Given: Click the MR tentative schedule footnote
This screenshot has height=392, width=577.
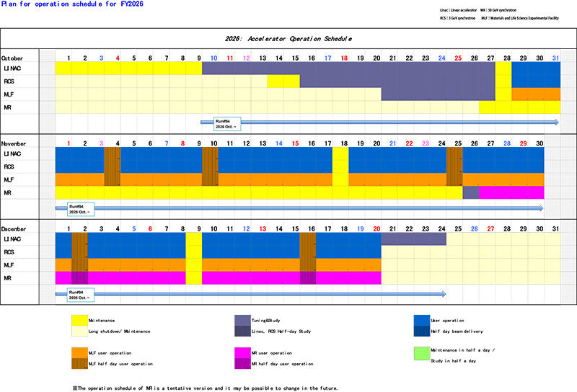Looking at the screenshot, I should point(205,388).
